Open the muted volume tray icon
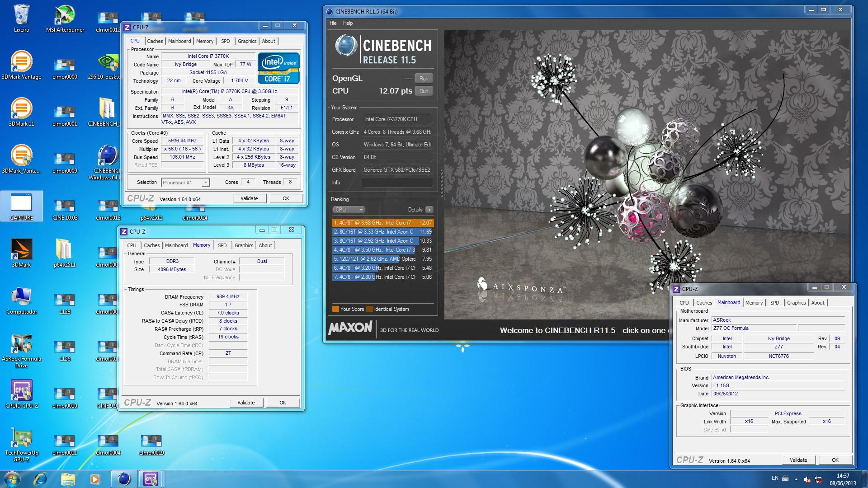 [x=807, y=479]
